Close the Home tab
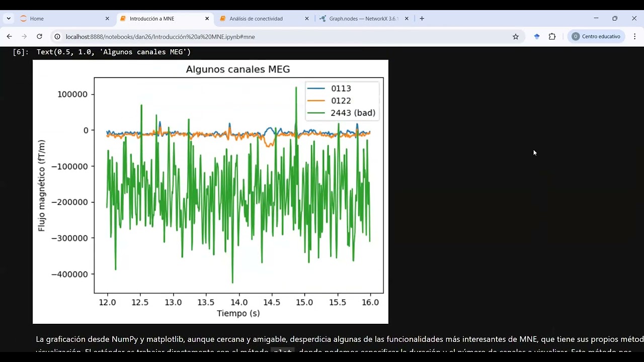 pyautogui.click(x=107, y=19)
